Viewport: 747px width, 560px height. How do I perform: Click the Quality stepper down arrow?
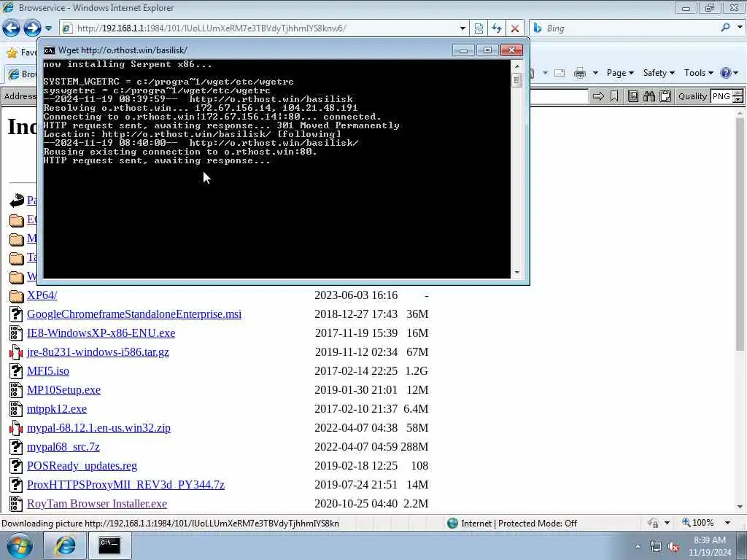click(x=738, y=99)
